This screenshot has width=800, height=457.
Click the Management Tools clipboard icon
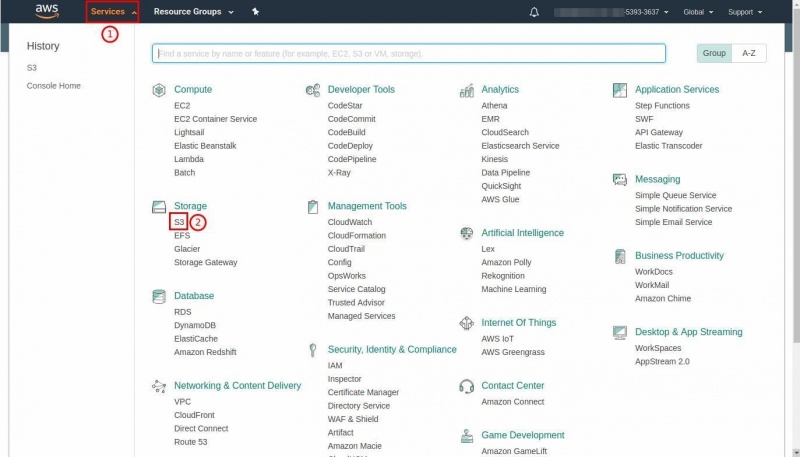(x=313, y=207)
